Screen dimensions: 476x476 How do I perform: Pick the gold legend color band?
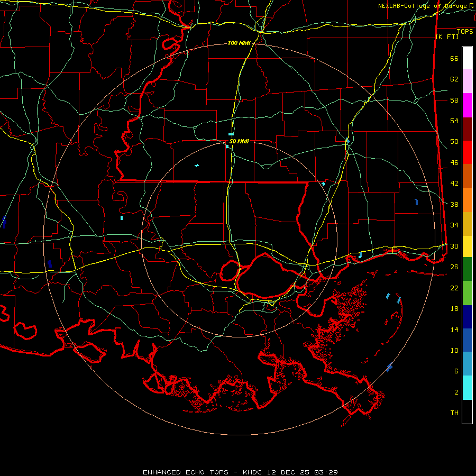tap(467, 224)
